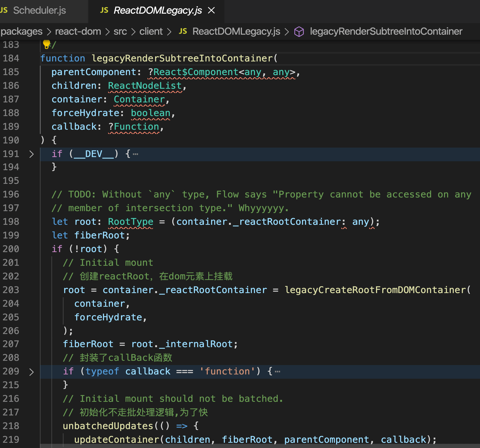Screen dimensions: 480x448
Task: Open legacyRenderSubtreeIntoContainer breadcrumb symbol
Action: pyautogui.click(x=386, y=31)
